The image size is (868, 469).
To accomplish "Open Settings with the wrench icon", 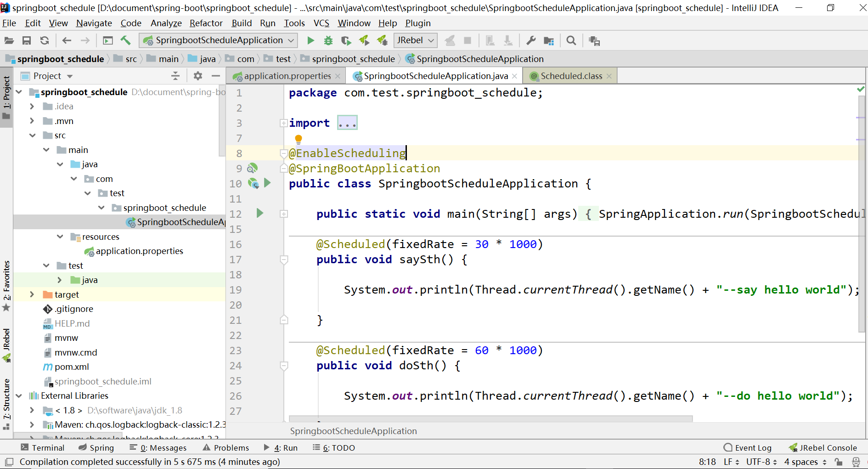I will pos(531,41).
